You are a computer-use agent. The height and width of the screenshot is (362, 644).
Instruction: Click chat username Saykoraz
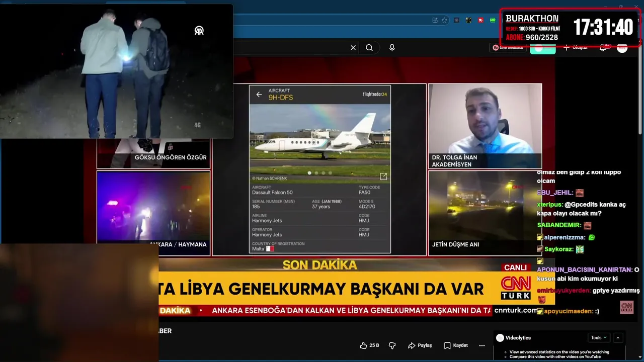pos(559,249)
